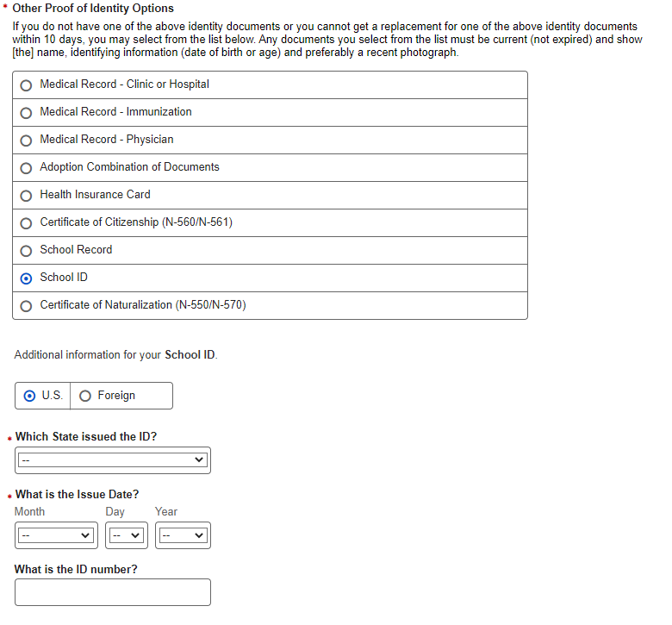Image resolution: width=672 pixels, height=625 pixels.
Task: Click the Health Insurance Card label text
Action: click(x=95, y=195)
